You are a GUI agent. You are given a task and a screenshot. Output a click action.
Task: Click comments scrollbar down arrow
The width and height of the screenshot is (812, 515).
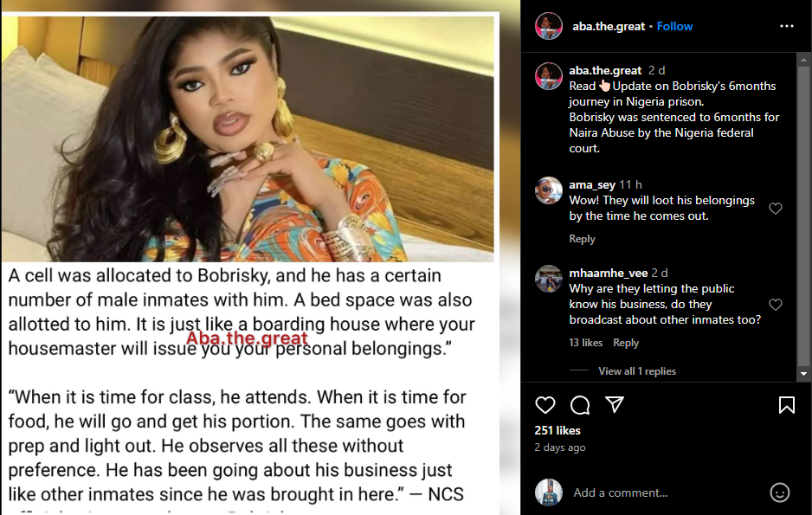[803, 373]
